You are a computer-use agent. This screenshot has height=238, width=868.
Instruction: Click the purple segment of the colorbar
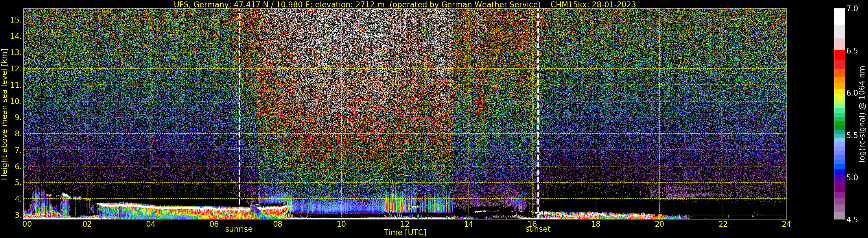click(x=839, y=183)
